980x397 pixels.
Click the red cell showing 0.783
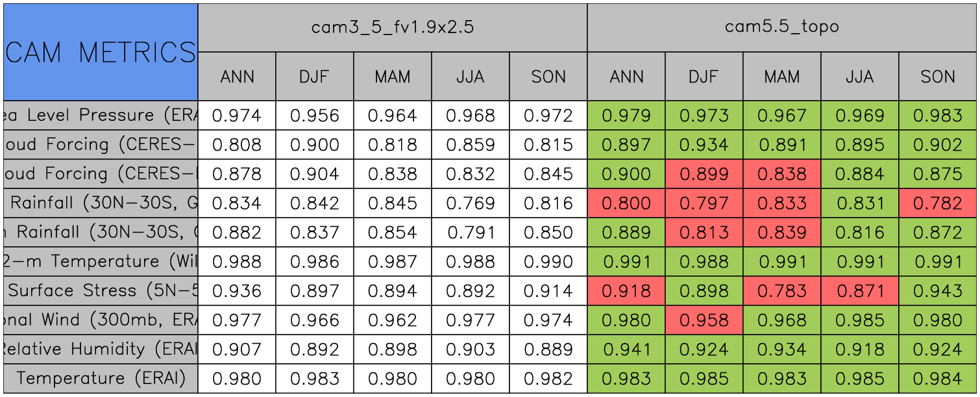click(x=781, y=290)
